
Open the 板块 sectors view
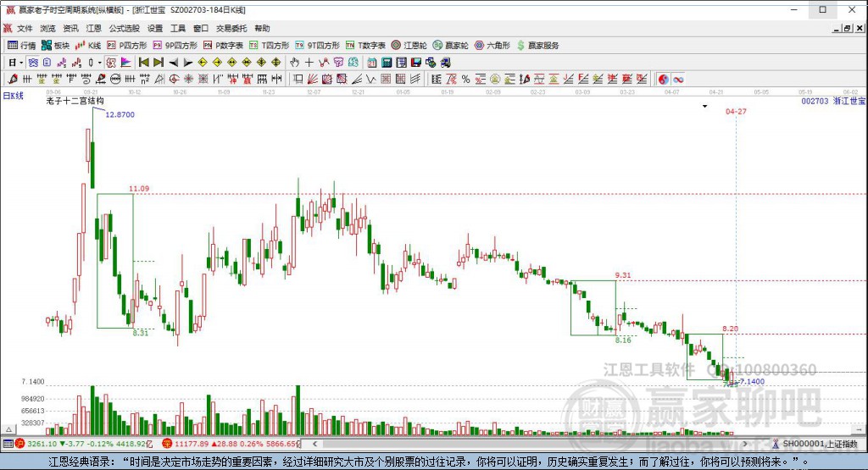(x=55, y=46)
